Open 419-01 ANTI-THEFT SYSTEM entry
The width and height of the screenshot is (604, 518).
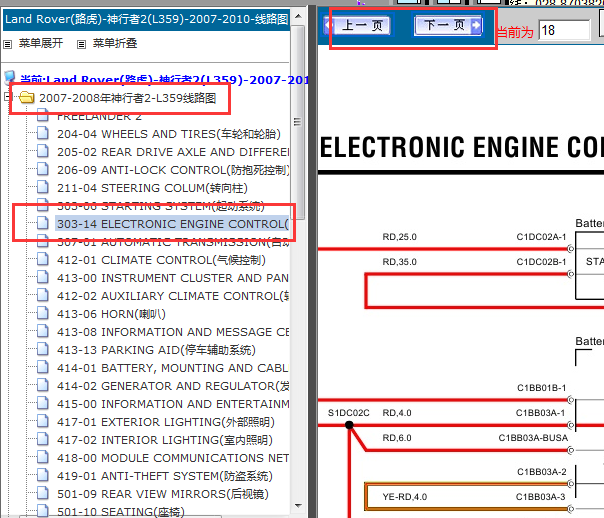(165, 476)
